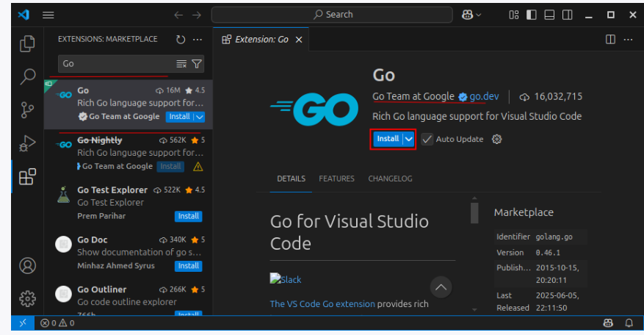
Task: Open the Search view in activity bar
Action: (27, 76)
